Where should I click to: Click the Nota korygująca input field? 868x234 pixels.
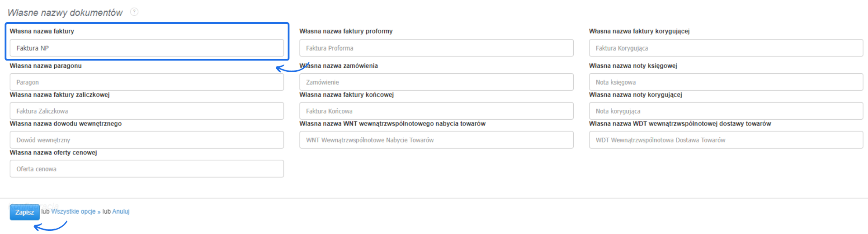tap(726, 111)
